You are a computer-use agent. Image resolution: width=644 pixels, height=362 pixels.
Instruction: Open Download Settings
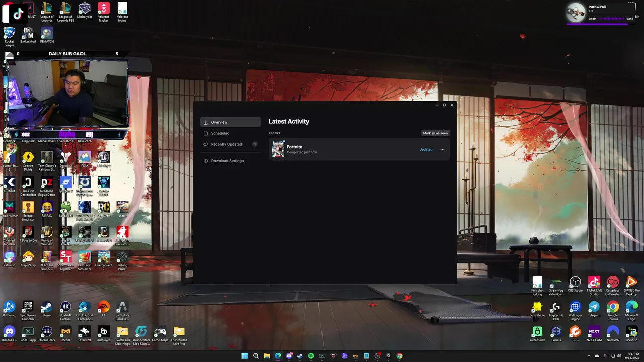pyautogui.click(x=230, y=161)
